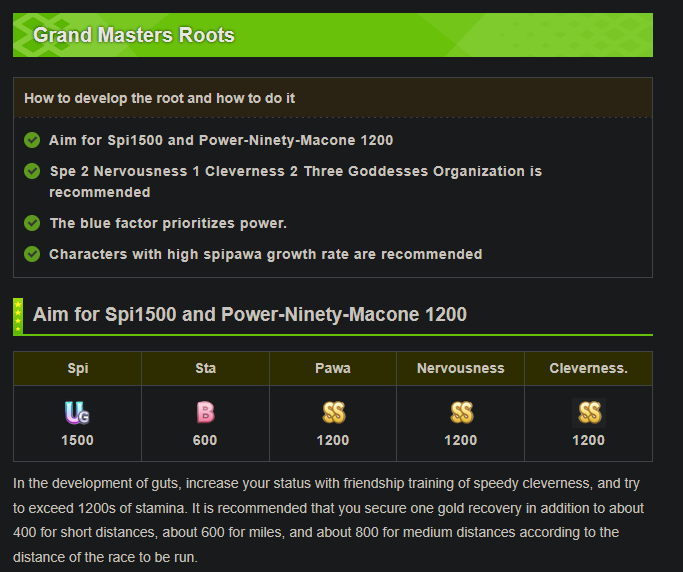Click the 'Three Goddesses Organization is recommended' bullet

(x=295, y=182)
